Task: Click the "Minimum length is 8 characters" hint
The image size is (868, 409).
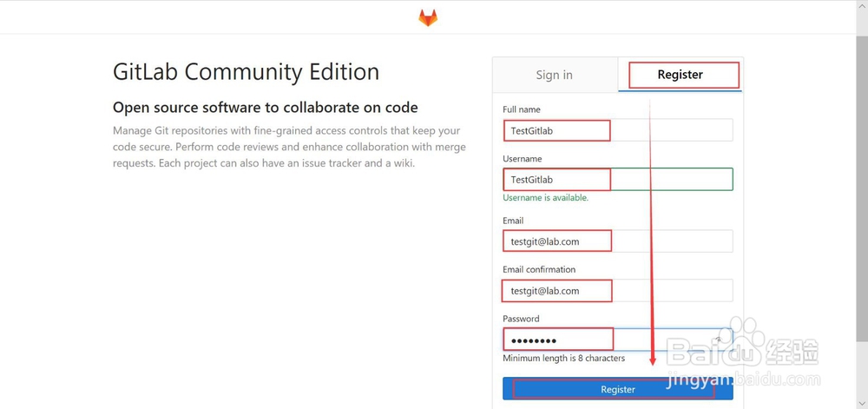Action: click(x=563, y=358)
